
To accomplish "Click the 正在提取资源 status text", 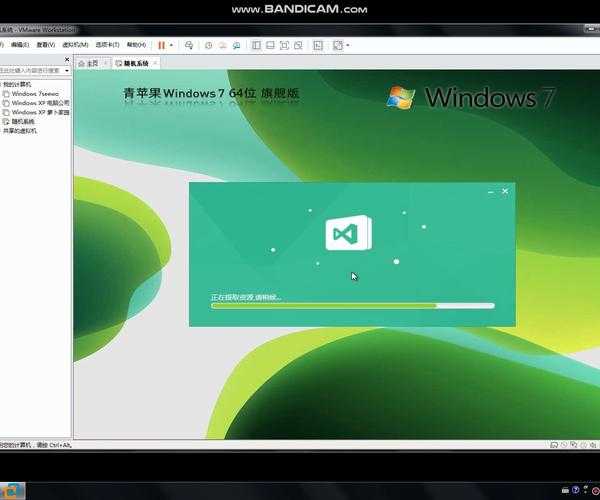I will tap(246, 297).
